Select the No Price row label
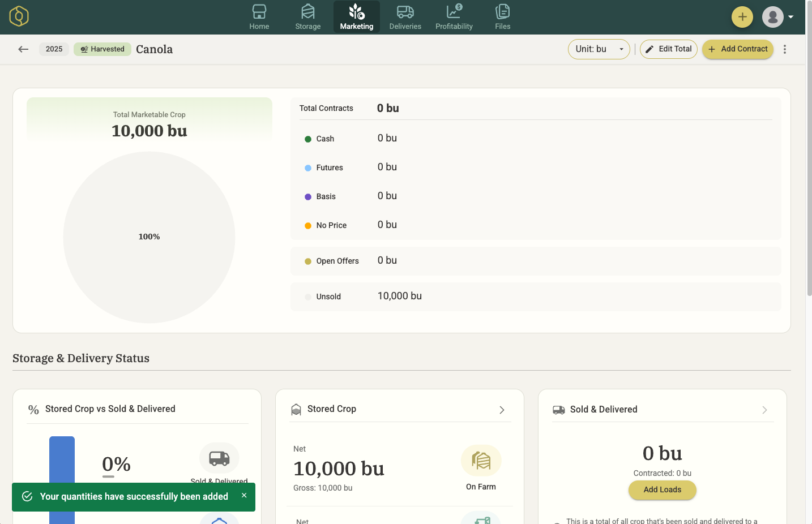The height and width of the screenshot is (524, 812). tap(331, 225)
